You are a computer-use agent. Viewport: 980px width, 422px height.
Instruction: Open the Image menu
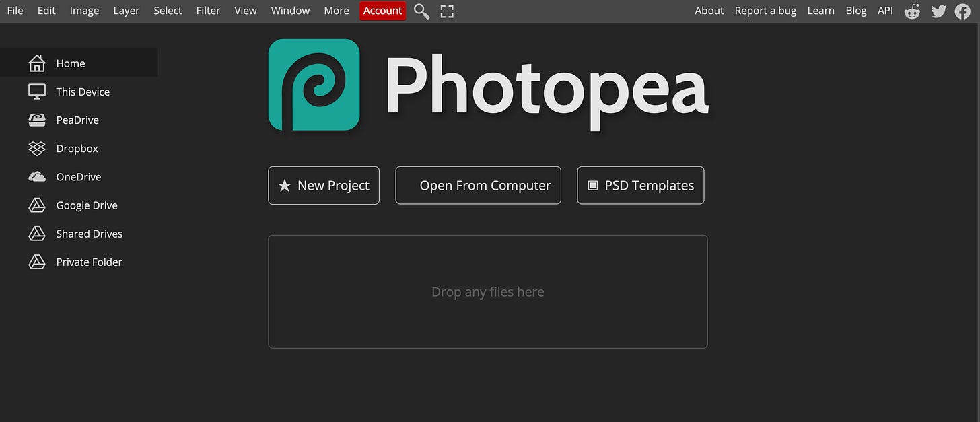tap(84, 11)
